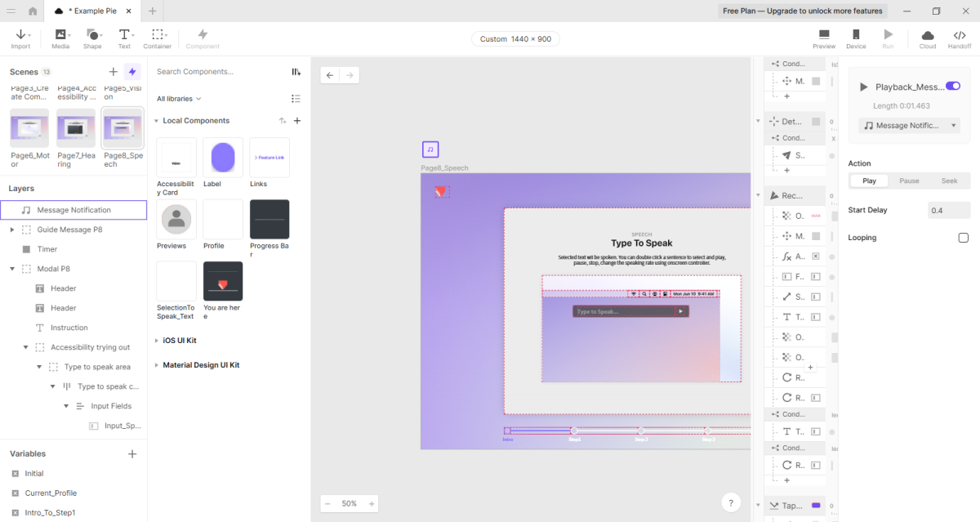This screenshot has height=522, width=980.
Task: Toggle the Playback_Message response switch
Action: click(x=952, y=86)
